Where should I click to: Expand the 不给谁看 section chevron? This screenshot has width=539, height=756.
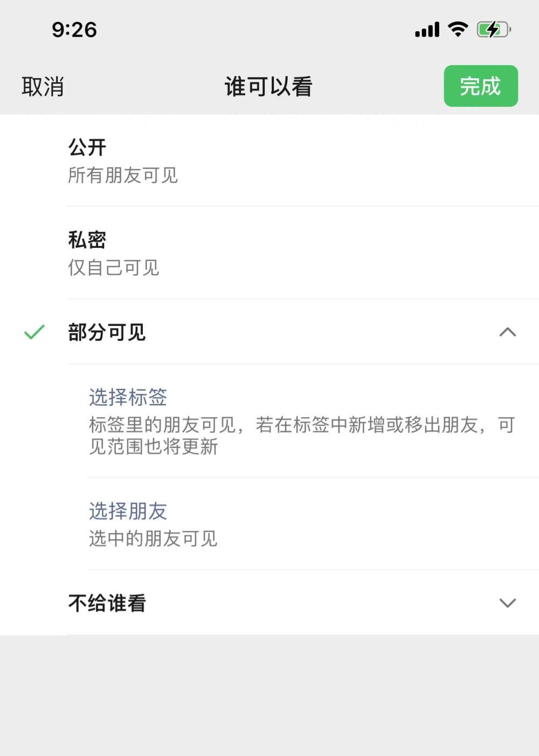coord(506,604)
